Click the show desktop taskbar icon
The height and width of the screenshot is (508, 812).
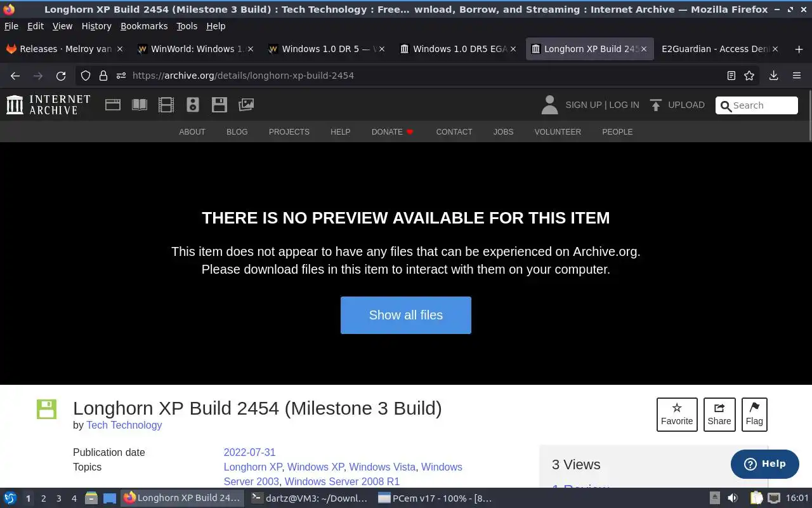pyautogui.click(x=110, y=498)
